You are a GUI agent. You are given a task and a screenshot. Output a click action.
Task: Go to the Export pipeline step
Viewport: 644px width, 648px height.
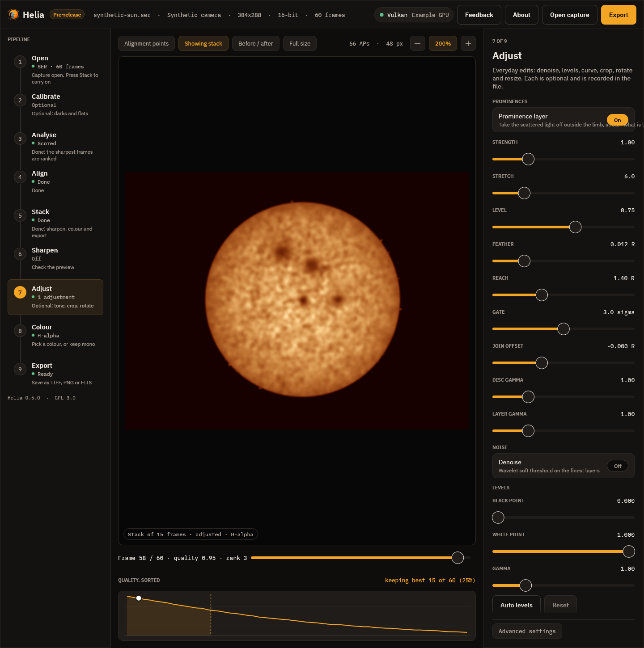(55, 374)
